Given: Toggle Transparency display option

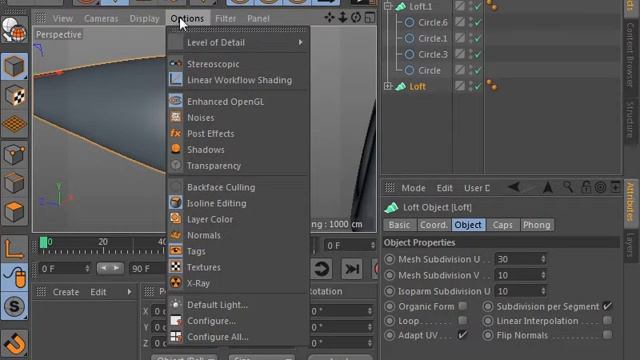Looking at the screenshot, I should [238, 166].
